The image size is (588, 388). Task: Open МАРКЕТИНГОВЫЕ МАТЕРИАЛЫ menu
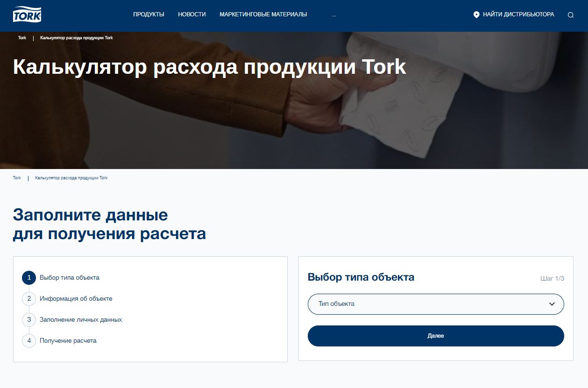tap(263, 14)
